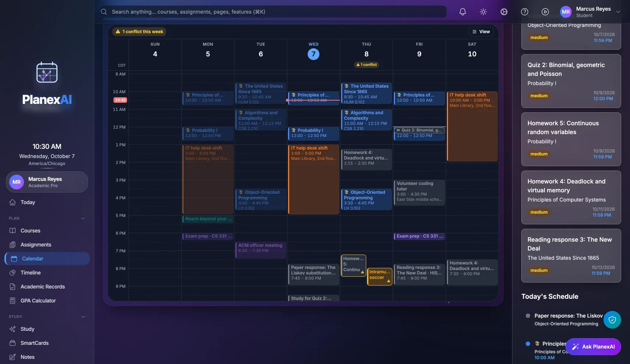Click the 10:30 current time marker
This screenshot has height=364, width=630.
120,100
